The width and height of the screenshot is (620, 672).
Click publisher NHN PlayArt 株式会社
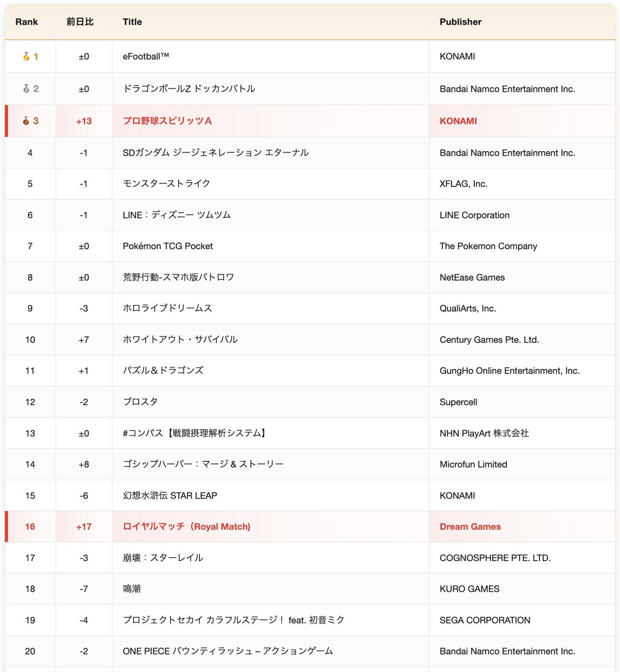click(484, 433)
